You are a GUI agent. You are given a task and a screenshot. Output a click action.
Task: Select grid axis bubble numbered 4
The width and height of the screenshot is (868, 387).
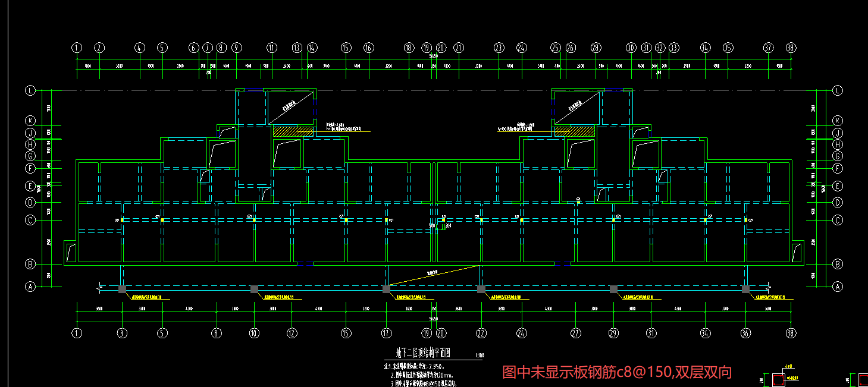[x=139, y=48]
